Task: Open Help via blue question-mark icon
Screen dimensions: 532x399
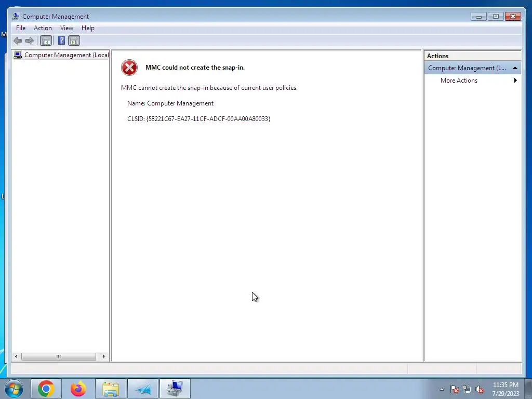Action: (61, 41)
